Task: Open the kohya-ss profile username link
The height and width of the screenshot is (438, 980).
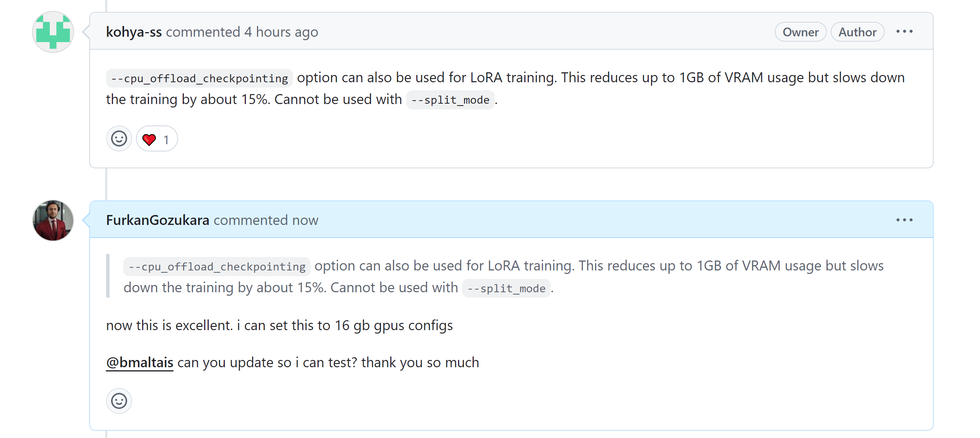Action: click(134, 32)
